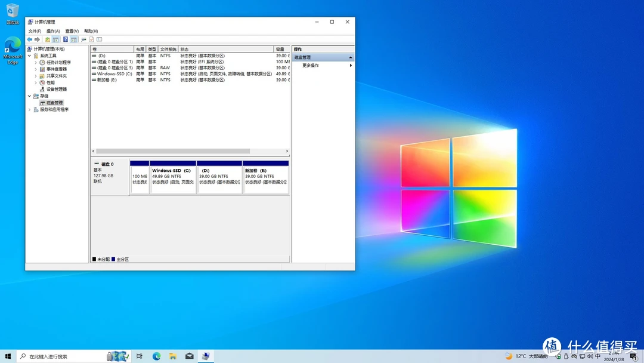Click the Task View taskbar icon
Image resolution: width=644 pixels, height=363 pixels.
pos(140,356)
